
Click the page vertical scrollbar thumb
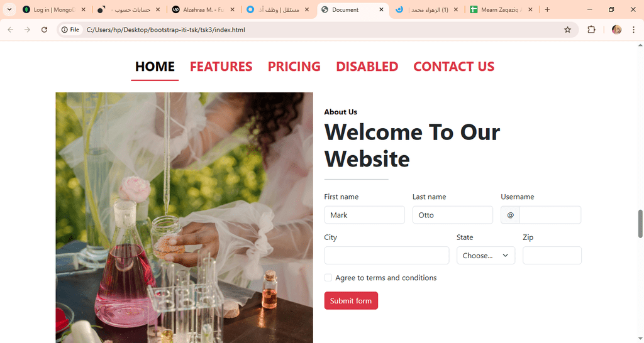tap(640, 224)
